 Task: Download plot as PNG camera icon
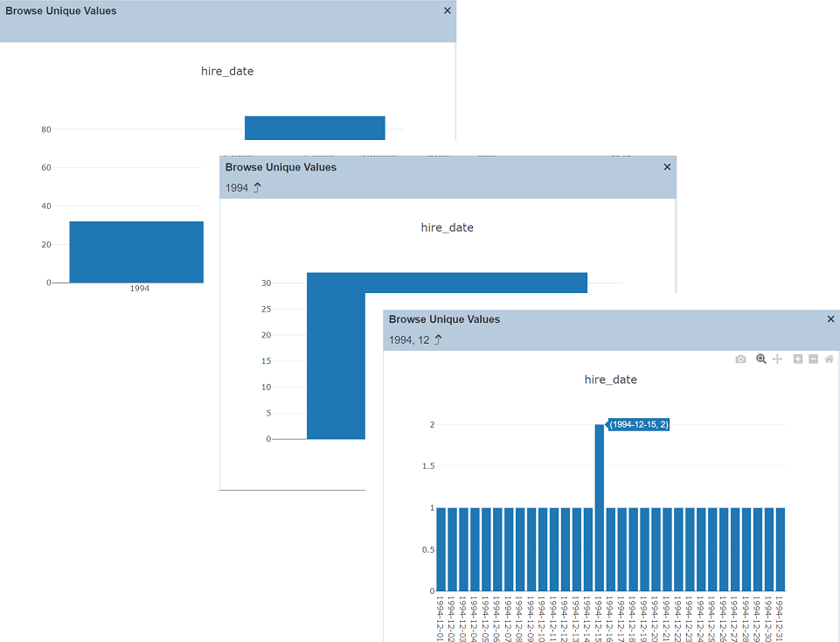[740, 359]
